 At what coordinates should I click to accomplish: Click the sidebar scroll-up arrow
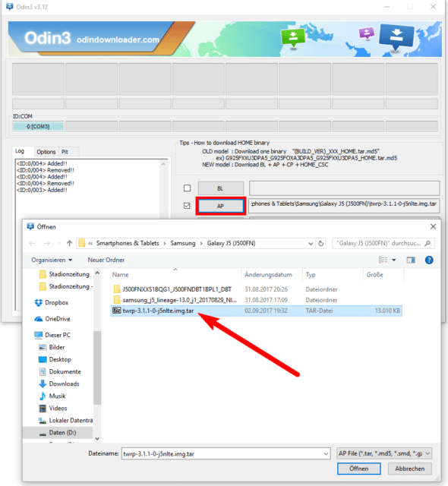point(97,273)
